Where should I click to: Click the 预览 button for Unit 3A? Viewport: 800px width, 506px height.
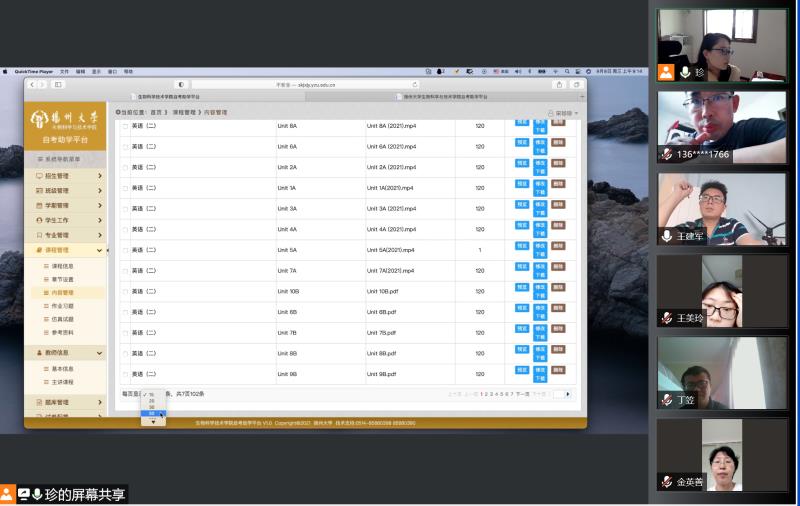point(521,205)
